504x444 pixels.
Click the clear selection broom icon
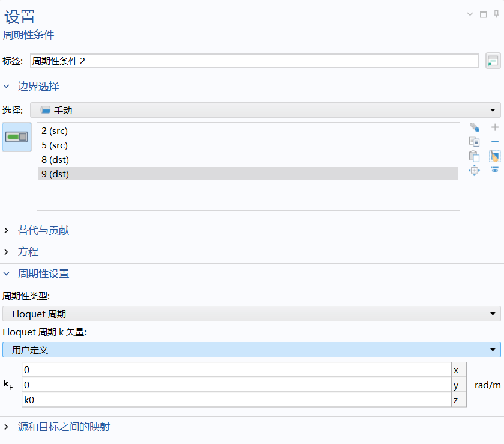[495, 156]
